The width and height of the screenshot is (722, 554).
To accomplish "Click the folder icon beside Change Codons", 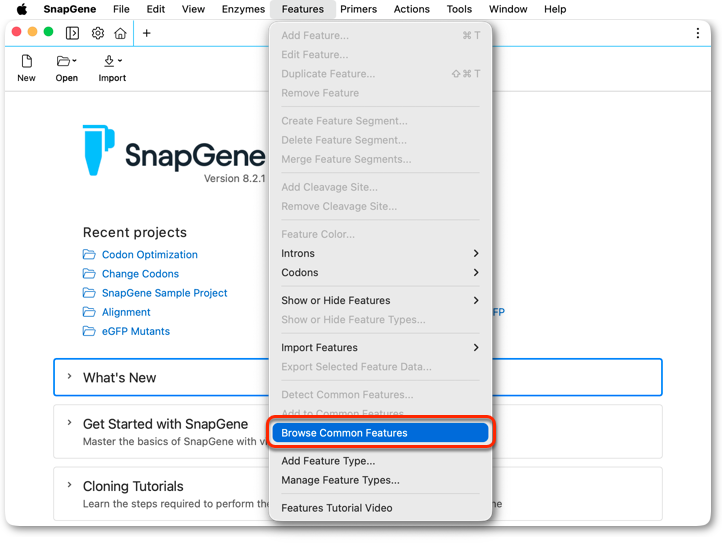I will point(89,274).
